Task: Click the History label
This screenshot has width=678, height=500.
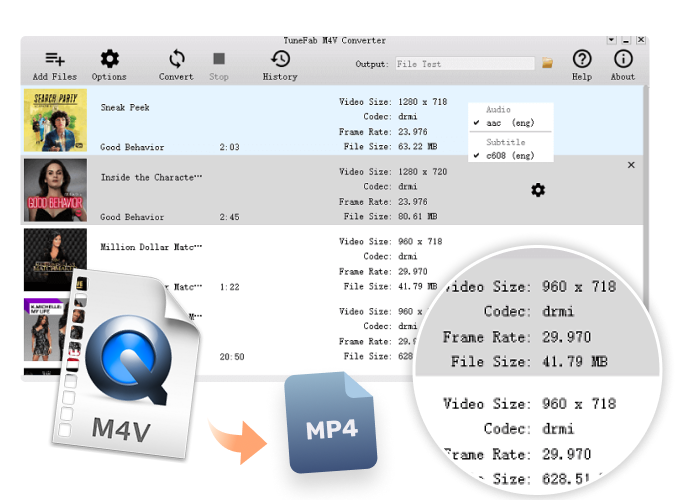Action: 280,77
